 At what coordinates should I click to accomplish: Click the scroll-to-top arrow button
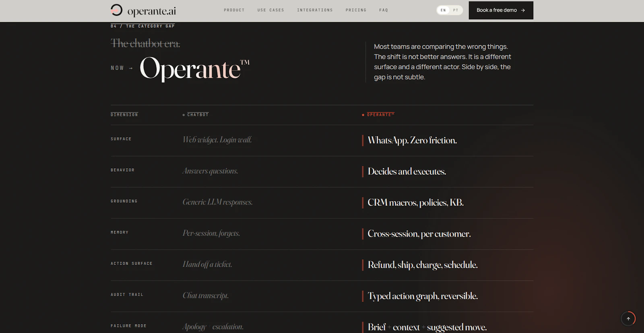(628, 319)
